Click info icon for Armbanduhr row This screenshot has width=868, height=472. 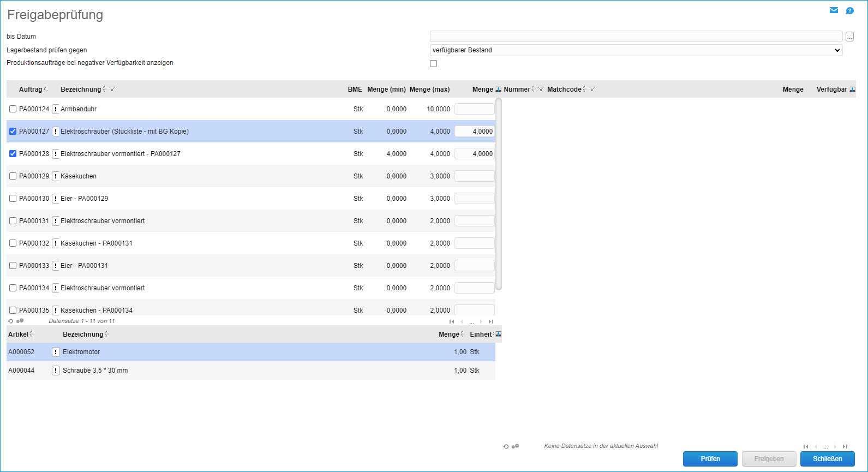click(x=56, y=109)
